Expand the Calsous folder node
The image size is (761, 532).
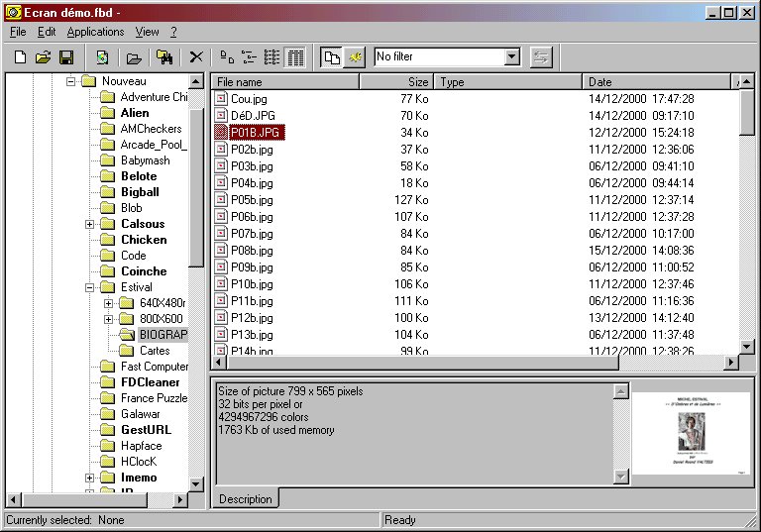(90, 224)
